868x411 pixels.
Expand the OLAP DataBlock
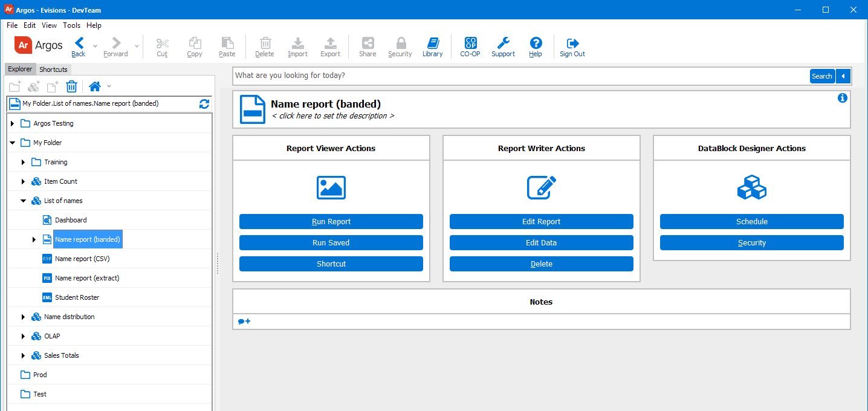(x=24, y=336)
